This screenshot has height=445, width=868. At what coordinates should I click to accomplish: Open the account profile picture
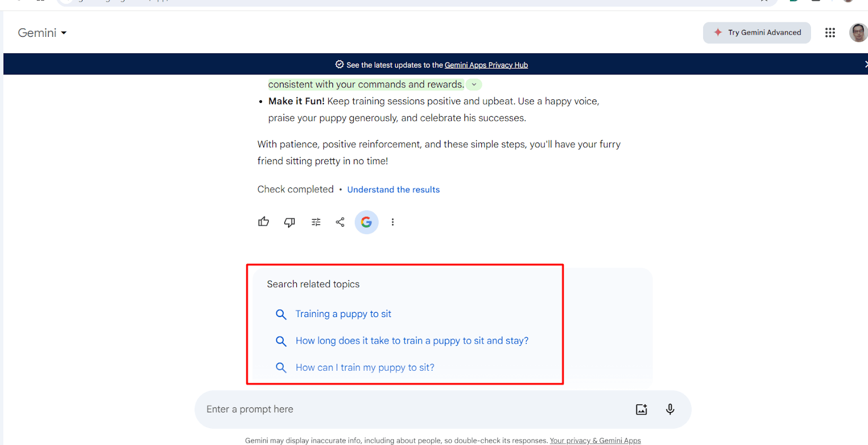tap(858, 33)
